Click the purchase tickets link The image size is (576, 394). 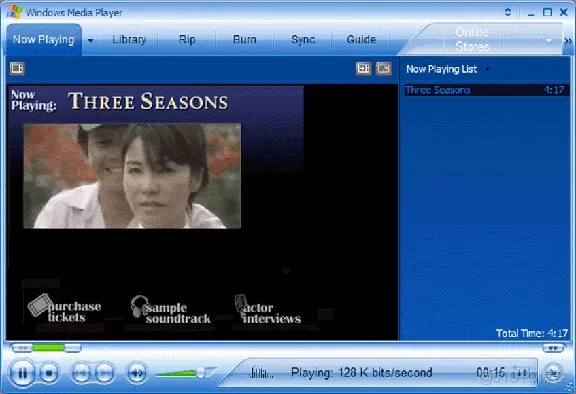65,310
